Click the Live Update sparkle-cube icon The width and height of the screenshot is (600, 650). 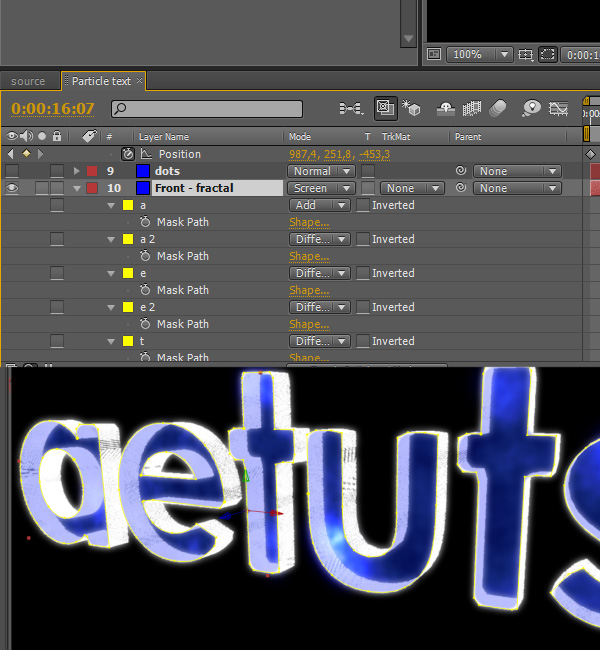click(x=411, y=108)
